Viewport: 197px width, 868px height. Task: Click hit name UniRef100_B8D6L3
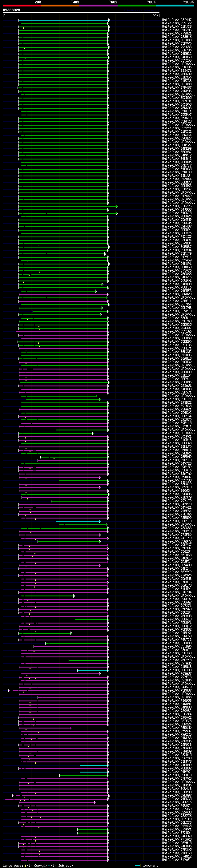click(x=177, y=620)
